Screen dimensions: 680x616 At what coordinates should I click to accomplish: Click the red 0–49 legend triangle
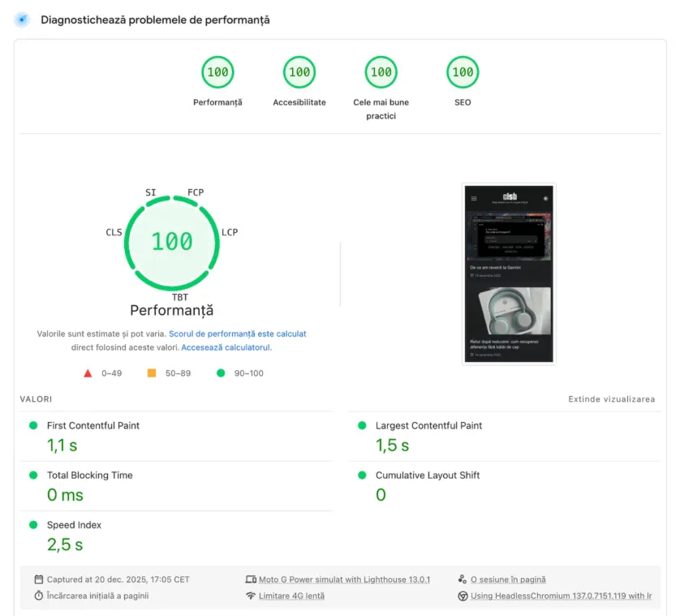coord(88,373)
